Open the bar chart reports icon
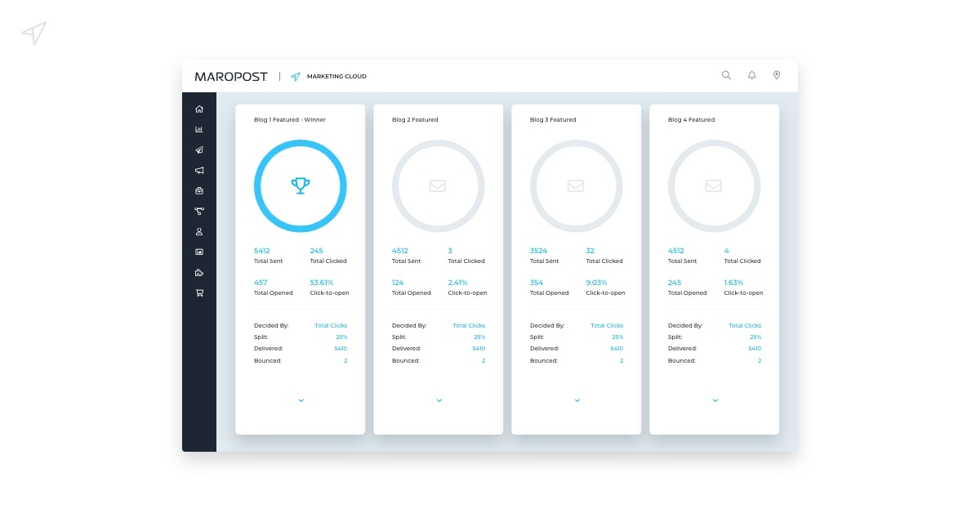Viewport: 980px width, 513px height. 199,129
